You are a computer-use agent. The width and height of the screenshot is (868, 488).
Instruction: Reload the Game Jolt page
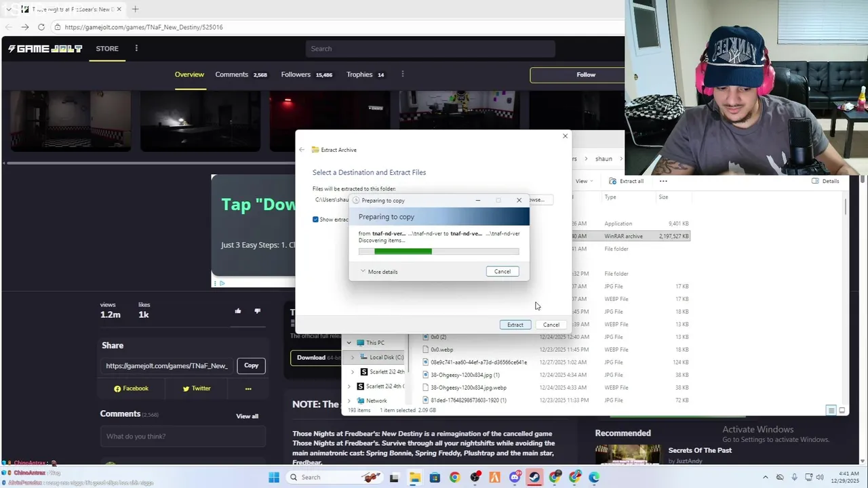click(x=41, y=27)
